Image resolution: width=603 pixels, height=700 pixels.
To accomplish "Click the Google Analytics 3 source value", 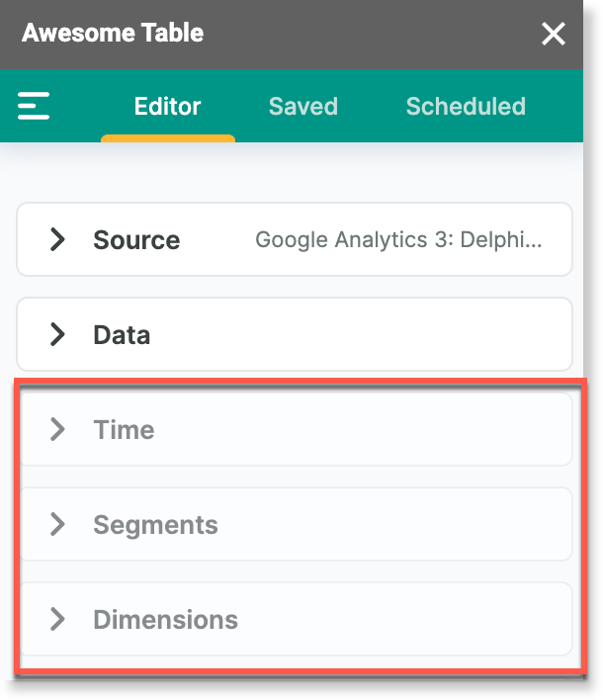I will click(398, 240).
